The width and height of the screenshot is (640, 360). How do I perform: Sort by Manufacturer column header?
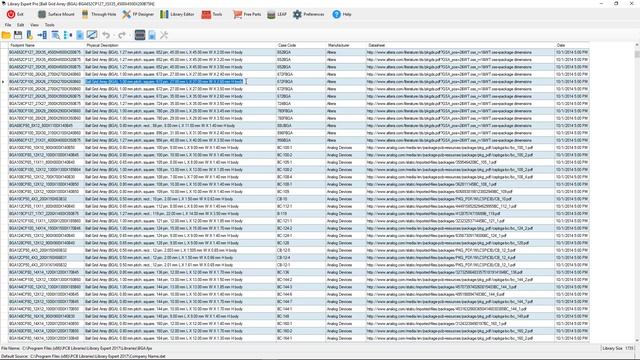(346, 45)
